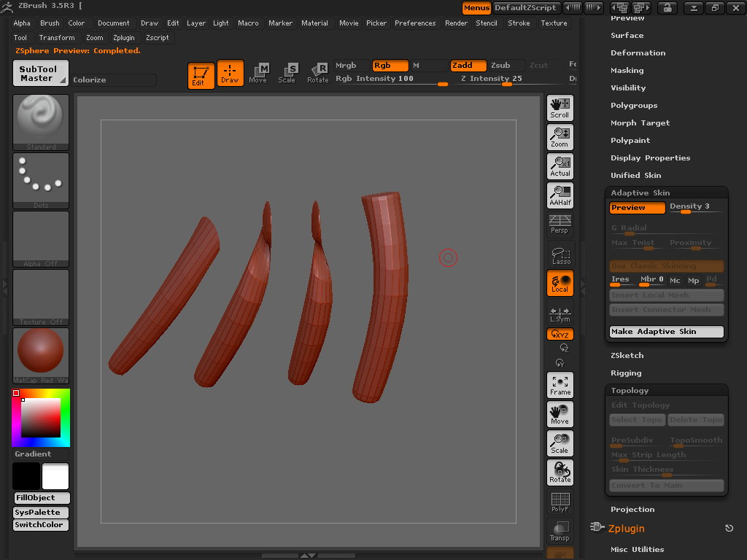Expand the Deformation subpalette
The height and width of the screenshot is (560, 747).
tap(638, 53)
